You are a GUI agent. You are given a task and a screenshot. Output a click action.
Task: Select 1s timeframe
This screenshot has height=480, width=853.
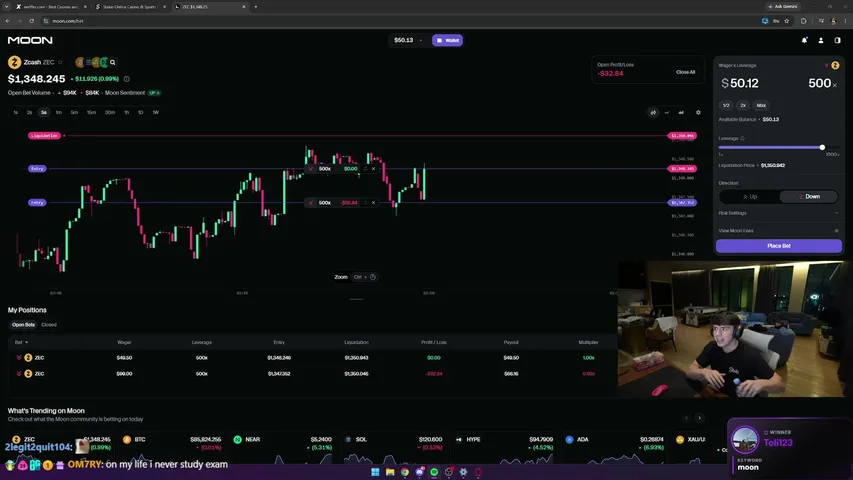15,113
